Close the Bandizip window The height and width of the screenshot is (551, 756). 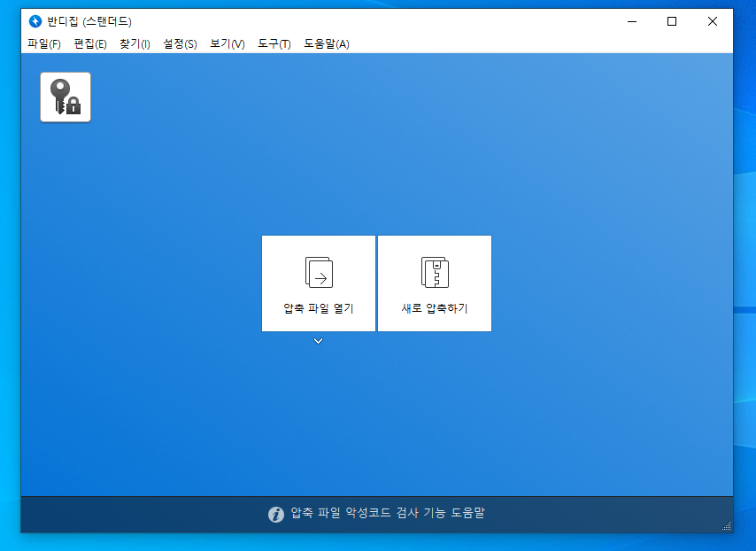point(712,21)
